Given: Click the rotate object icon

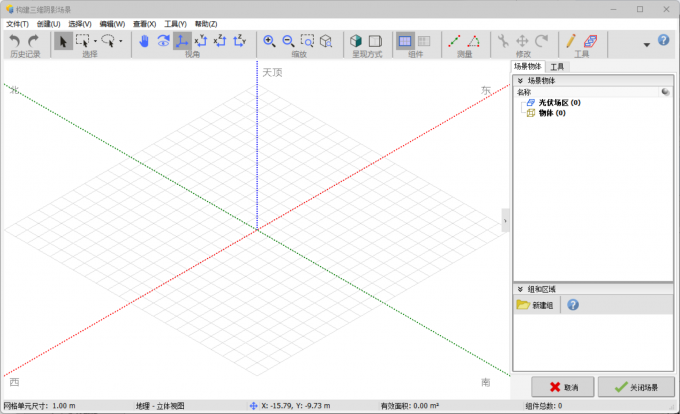Looking at the screenshot, I should point(541,41).
